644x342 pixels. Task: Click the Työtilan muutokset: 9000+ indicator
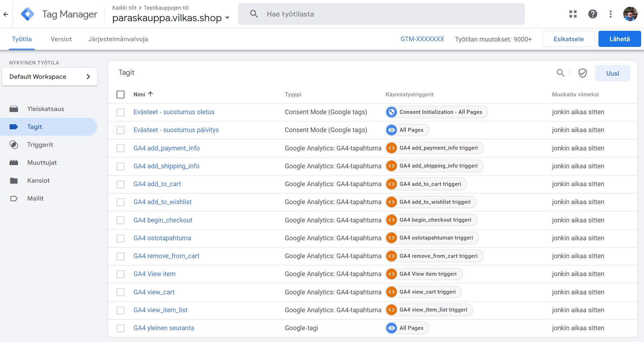(x=493, y=39)
